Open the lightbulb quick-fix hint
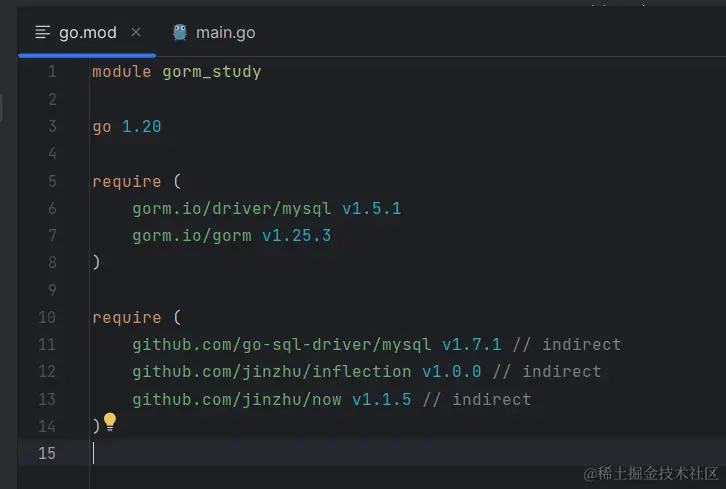The width and height of the screenshot is (726, 489). (x=110, y=421)
